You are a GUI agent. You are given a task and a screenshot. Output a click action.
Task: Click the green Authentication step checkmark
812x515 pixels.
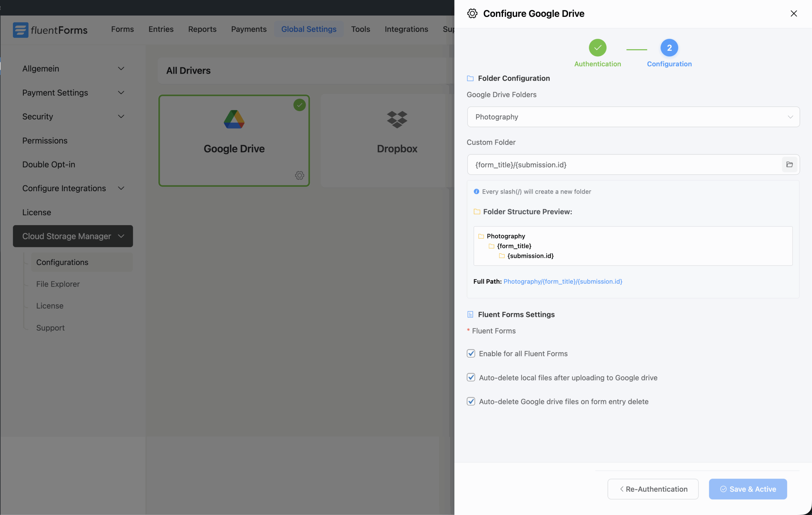(597, 48)
